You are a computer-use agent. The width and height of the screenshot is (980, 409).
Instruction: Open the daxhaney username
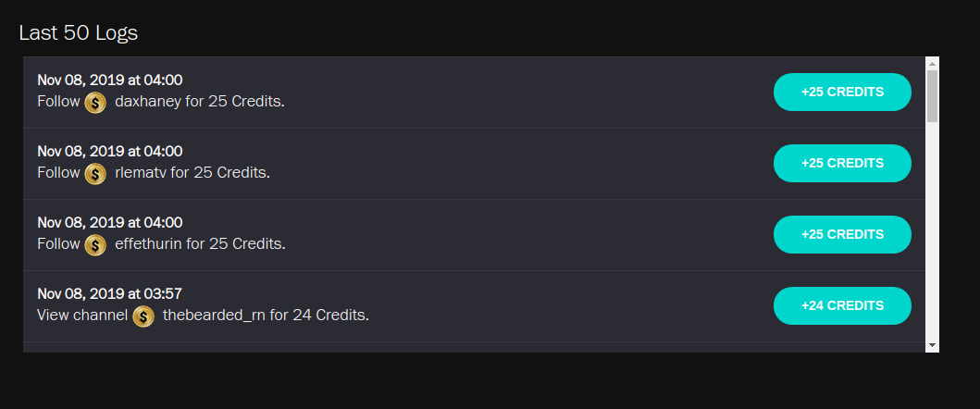(147, 101)
